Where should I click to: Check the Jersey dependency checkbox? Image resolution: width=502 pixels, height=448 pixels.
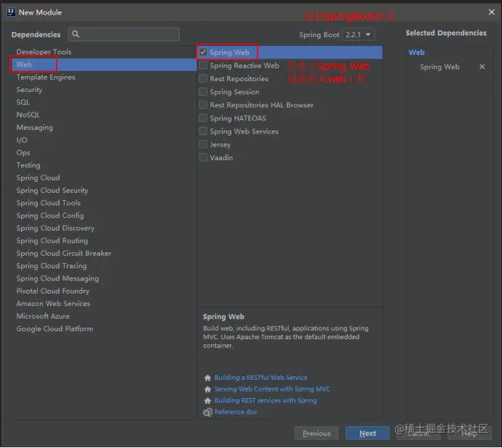203,144
